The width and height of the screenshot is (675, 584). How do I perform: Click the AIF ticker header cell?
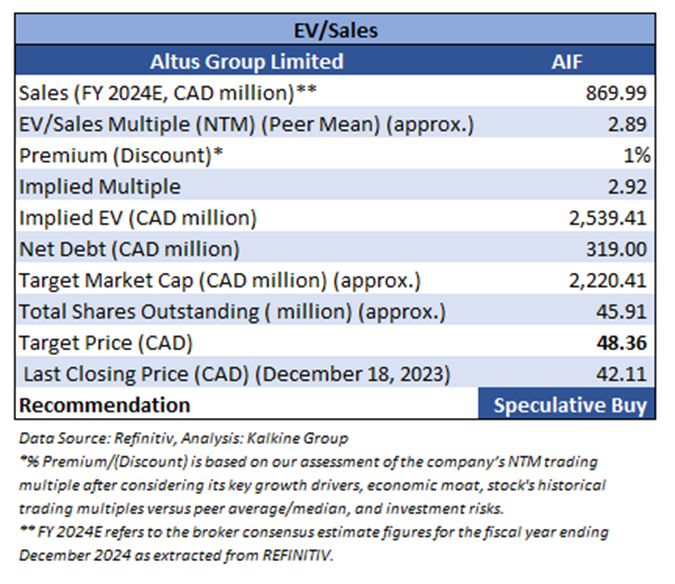pyautogui.click(x=567, y=62)
